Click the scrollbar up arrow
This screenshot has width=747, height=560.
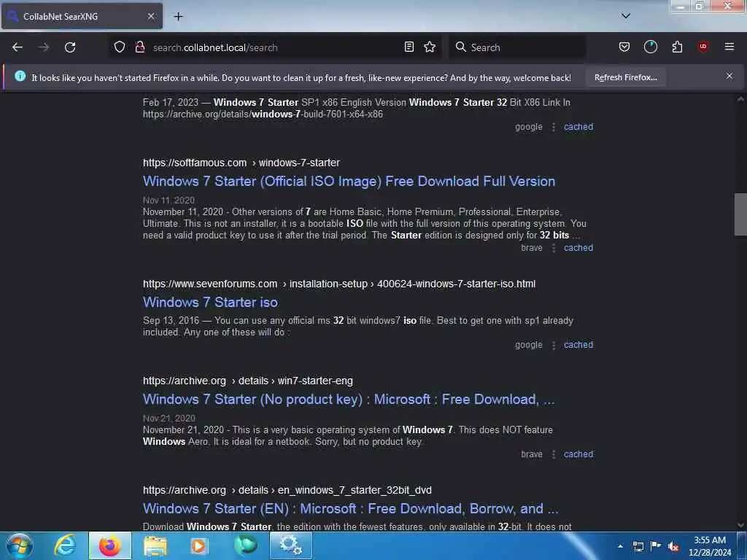(x=740, y=99)
